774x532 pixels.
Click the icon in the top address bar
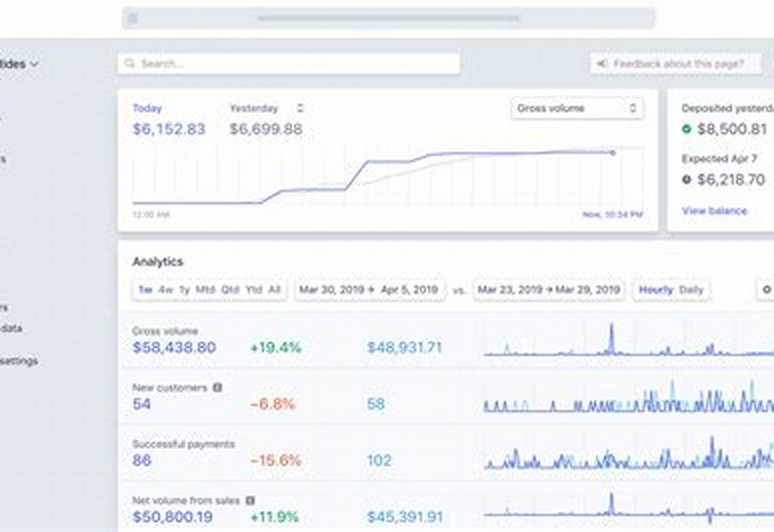point(132,18)
